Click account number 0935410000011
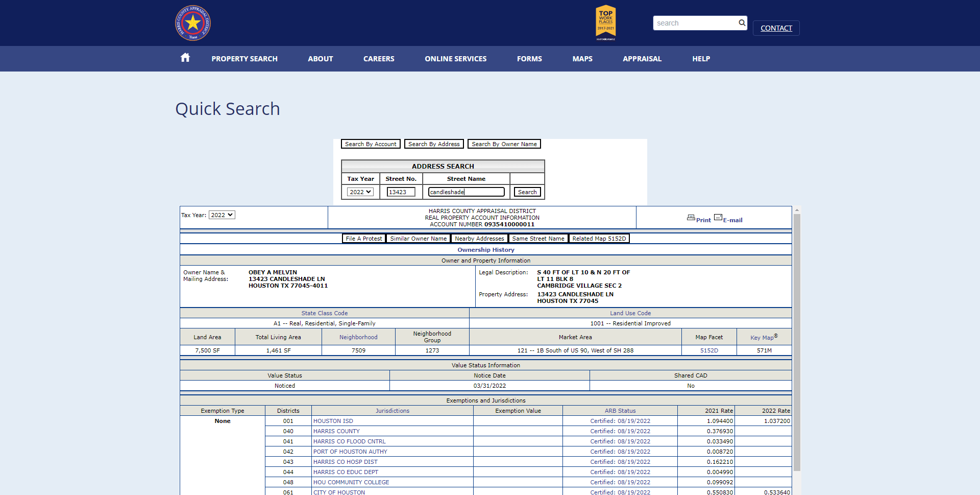Viewport: 980px width, 495px height. pos(509,224)
